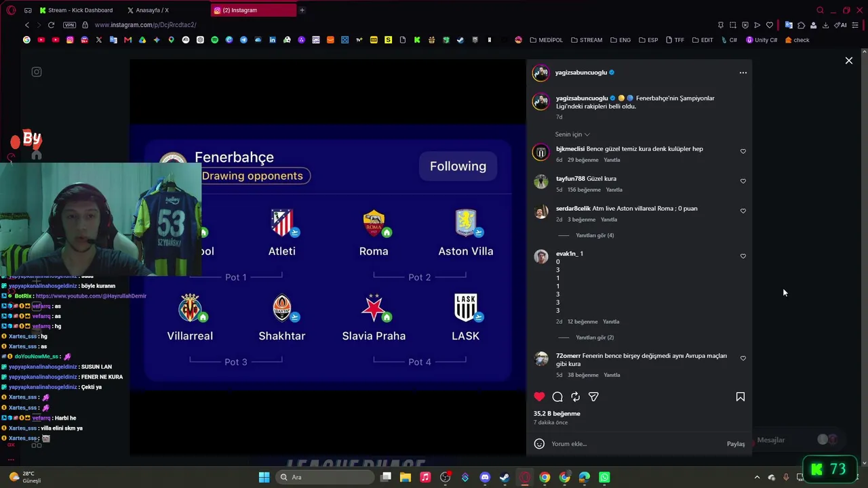This screenshot has height=488, width=868.
Task: Like the Instagram post with the heart icon
Action: [x=539, y=396]
